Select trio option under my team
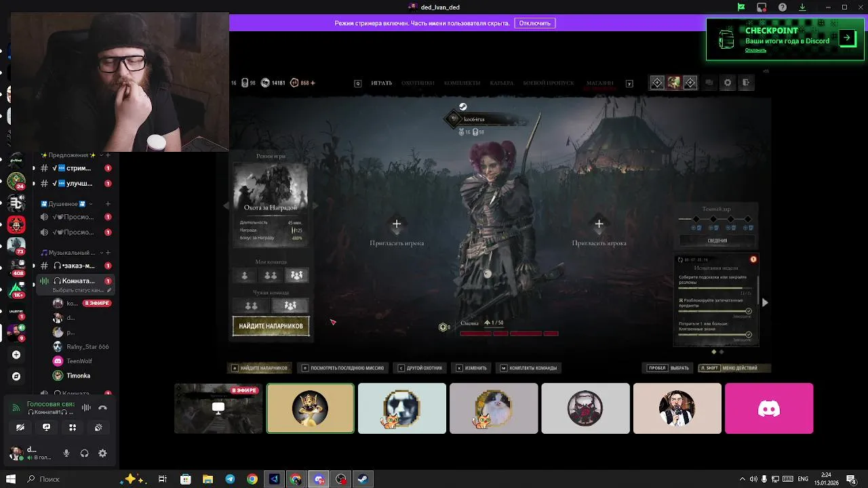The image size is (868, 488). point(296,275)
